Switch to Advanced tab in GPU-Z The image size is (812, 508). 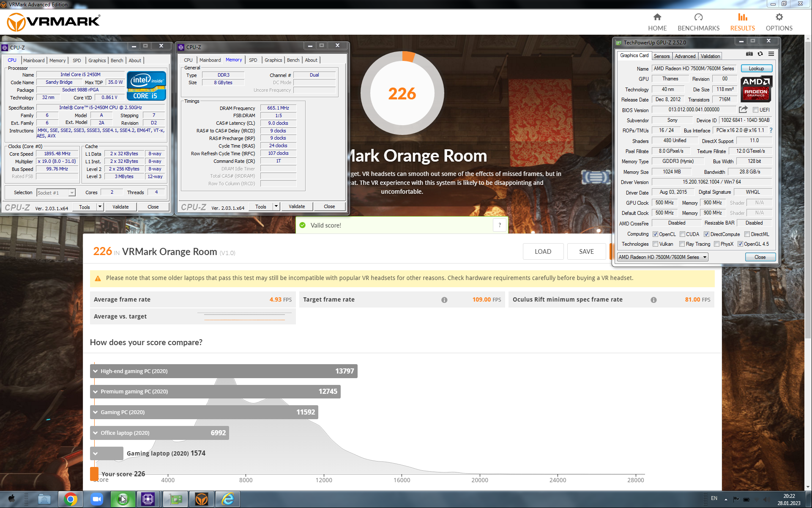tap(685, 56)
